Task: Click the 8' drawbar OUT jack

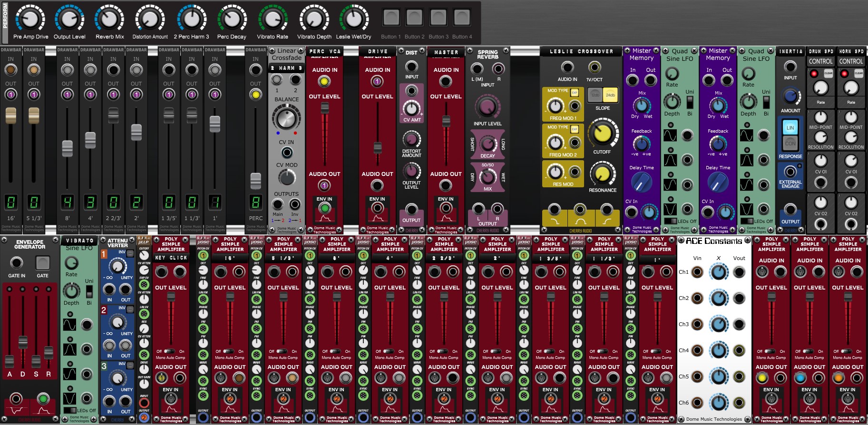Action: [67, 94]
